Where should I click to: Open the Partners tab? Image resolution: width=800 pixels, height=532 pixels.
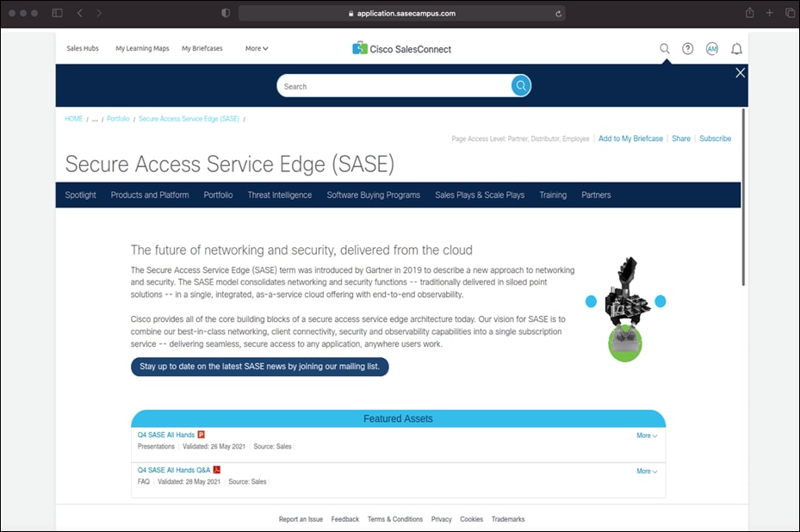[596, 195]
